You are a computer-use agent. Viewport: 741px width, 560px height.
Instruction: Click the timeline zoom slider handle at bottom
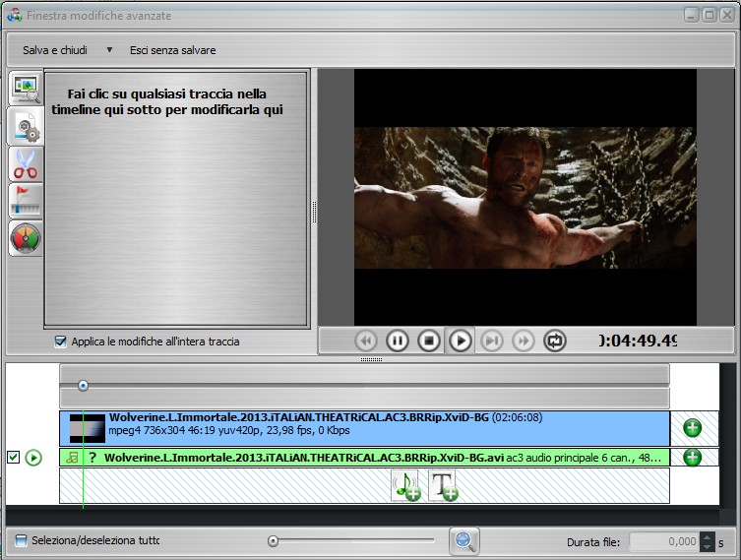[x=273, y=541]
